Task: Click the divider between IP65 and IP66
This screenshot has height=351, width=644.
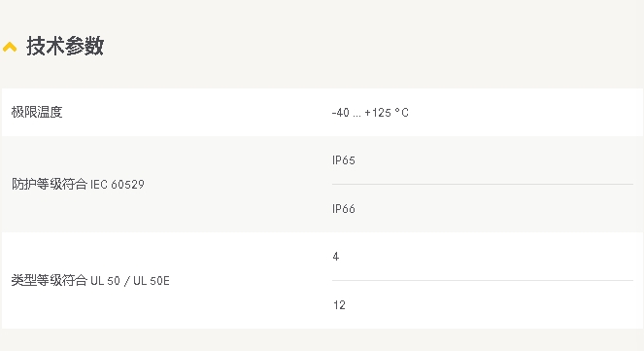Action: [483, 185]
